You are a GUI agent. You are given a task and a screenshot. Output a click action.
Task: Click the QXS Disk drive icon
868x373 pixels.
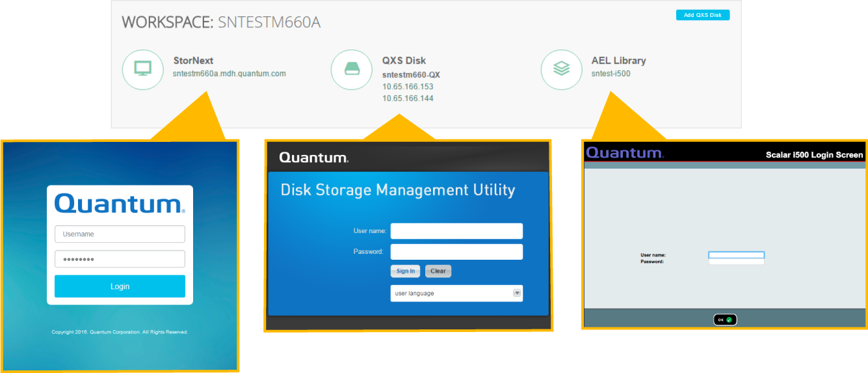click(351, 70)
